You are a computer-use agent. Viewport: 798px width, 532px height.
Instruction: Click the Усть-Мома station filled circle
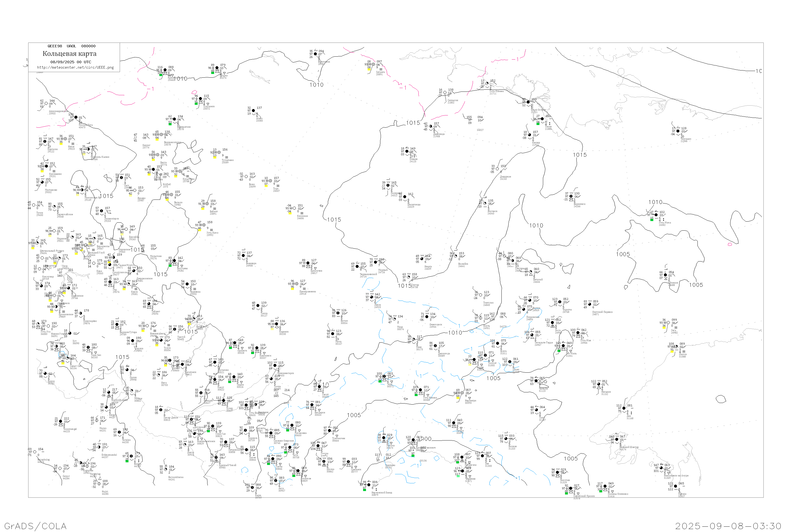[656, 215]
